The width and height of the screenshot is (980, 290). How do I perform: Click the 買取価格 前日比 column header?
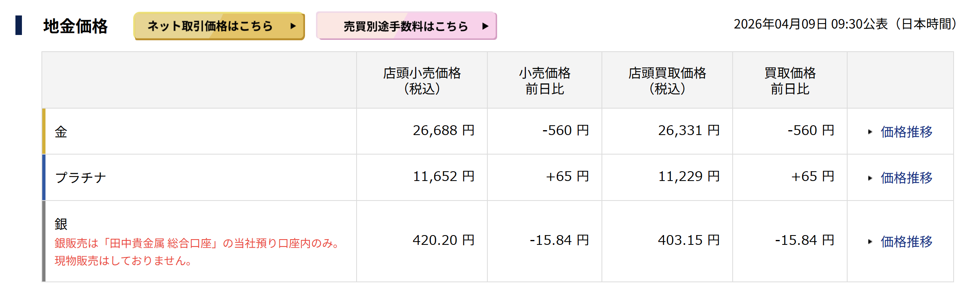tap(790, 81)
